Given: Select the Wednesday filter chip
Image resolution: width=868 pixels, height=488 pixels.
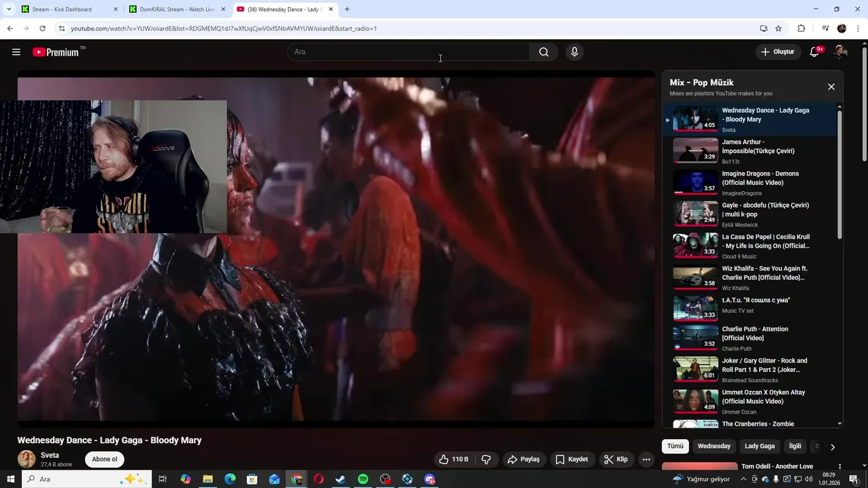Looking at the screenshot, I should tap(714, 446).
